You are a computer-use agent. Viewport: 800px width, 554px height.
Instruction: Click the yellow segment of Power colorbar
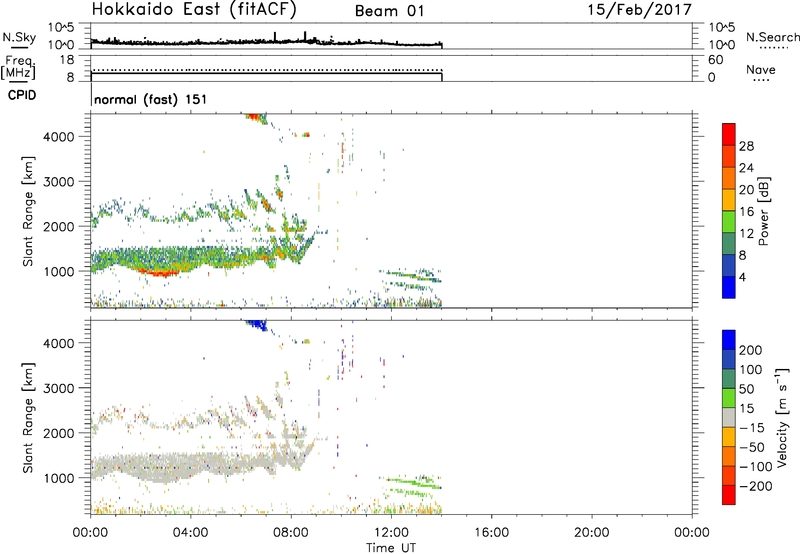[729, 199]
